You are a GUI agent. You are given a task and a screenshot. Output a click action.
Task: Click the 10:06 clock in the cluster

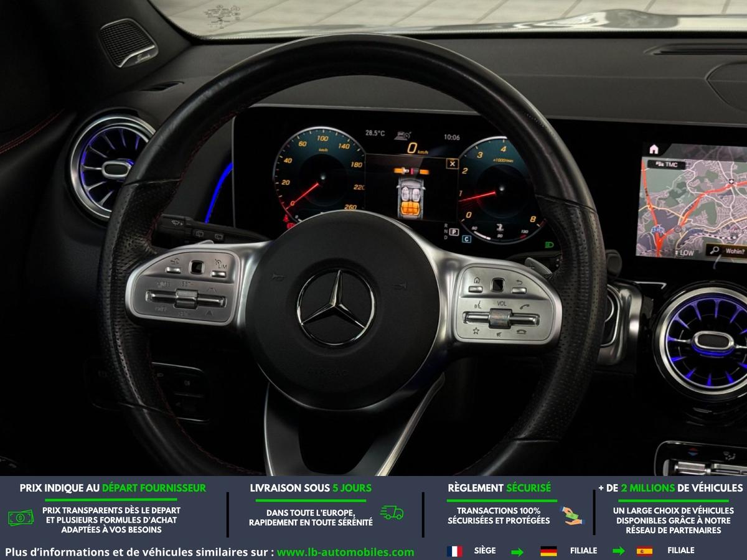pyautogui.click(x=452, y=138)
